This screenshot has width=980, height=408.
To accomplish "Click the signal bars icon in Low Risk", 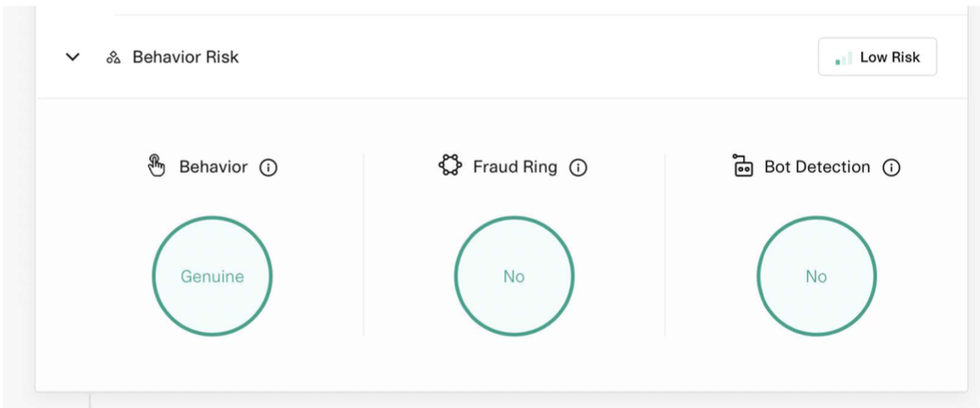I will pyautogui.click(x=842, y=59).
